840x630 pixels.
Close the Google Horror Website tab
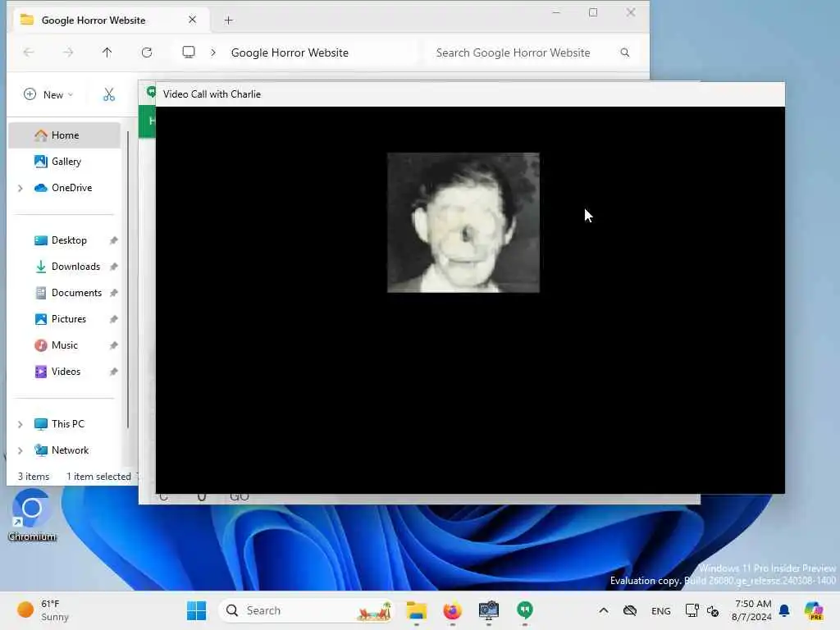coord(192,20)
